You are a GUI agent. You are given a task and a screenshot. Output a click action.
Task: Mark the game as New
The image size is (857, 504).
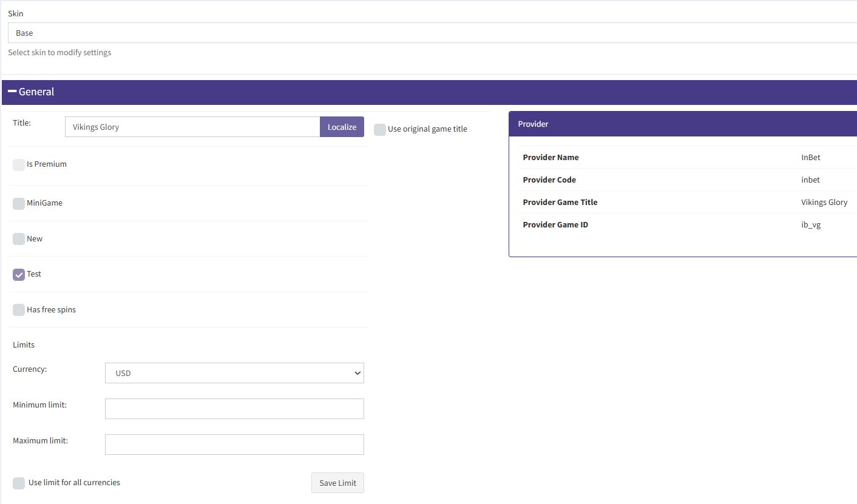pyautogui.click(x=19, y=239)
